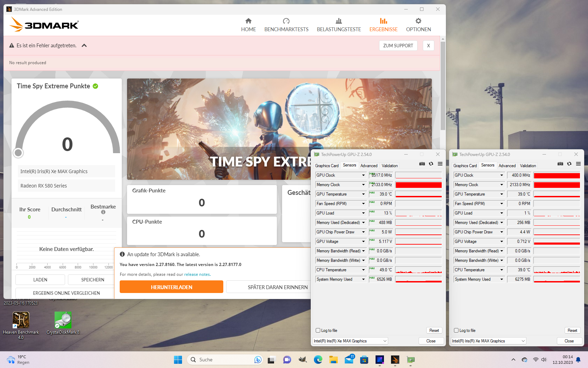Open Validation tab in left GPU-Z
This screenshot has width=588, height=368.
tap(390, 166)
